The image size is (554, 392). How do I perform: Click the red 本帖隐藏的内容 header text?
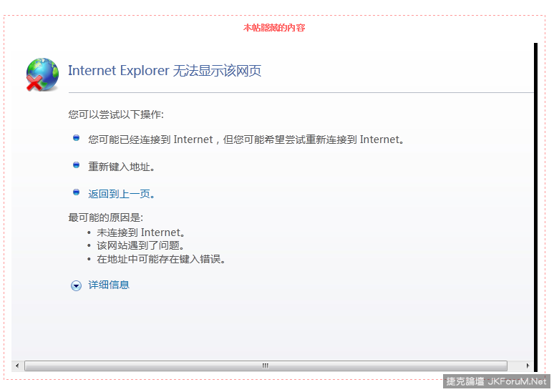click(274, 28)
